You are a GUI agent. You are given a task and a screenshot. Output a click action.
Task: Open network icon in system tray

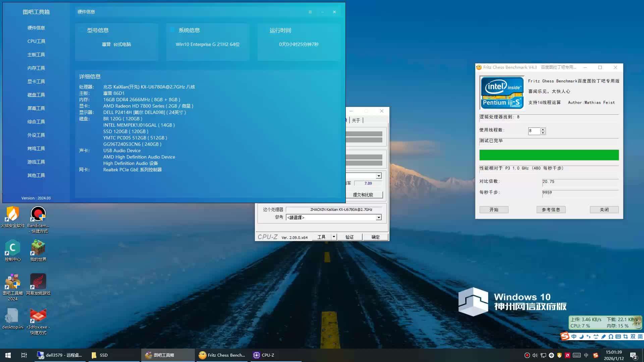click(x=543, y=355)
